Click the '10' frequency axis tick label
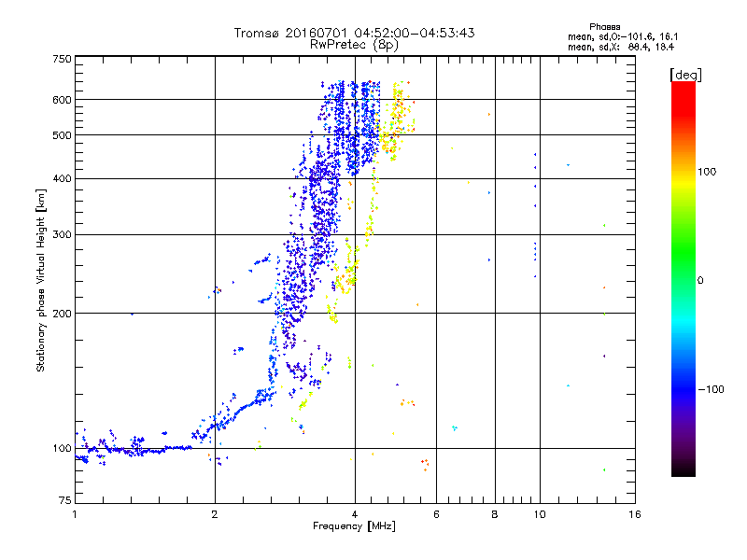 click(x=540, y=514)
